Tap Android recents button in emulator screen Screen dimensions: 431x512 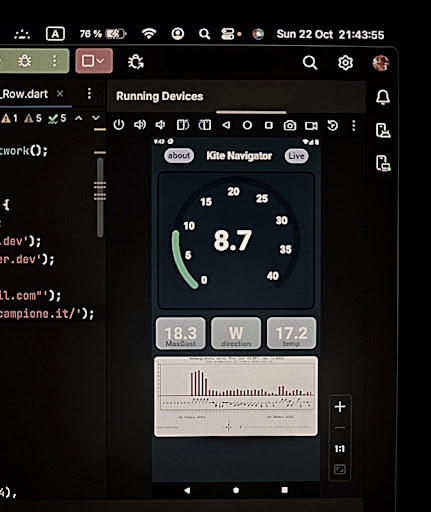pyautogui.click(x=284, y=490)
